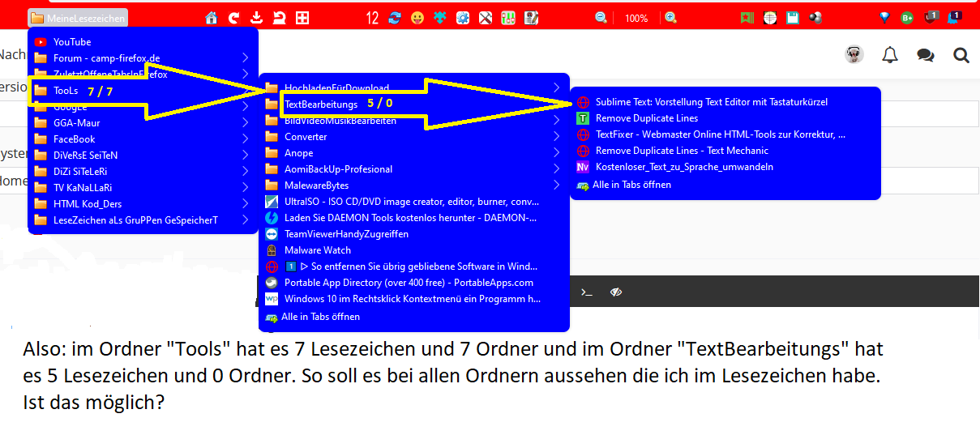The height and width of the screenshot is (435, 980).
Task: Open Portable App Directory bookmark
Action: (413, 283)
